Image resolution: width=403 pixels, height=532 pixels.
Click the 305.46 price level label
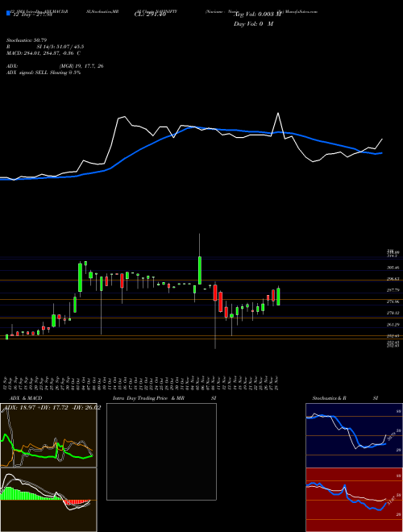pyautogui.click(x=393, y=268)
